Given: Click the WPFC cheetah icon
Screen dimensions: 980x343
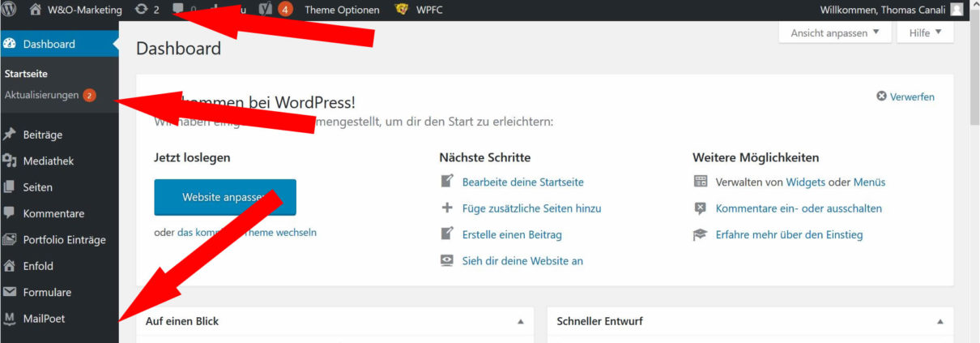Looking at the screenshot, I should click(403, 10).
